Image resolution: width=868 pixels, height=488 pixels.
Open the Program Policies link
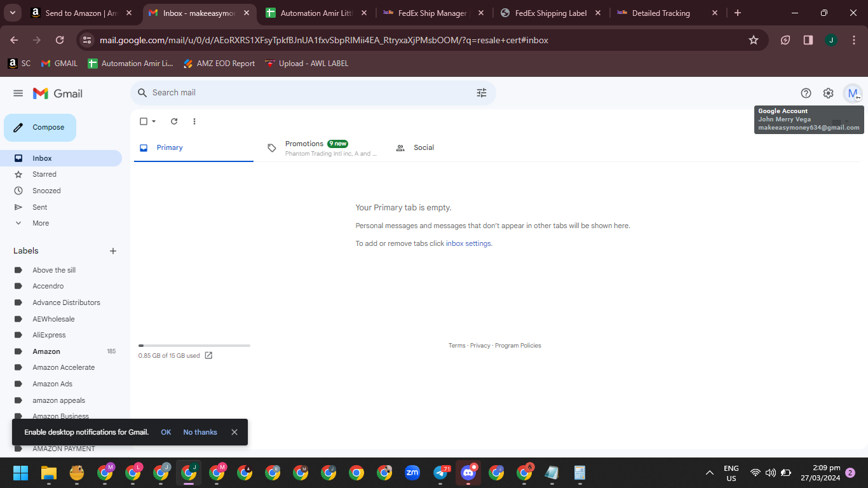coord(518,346)
